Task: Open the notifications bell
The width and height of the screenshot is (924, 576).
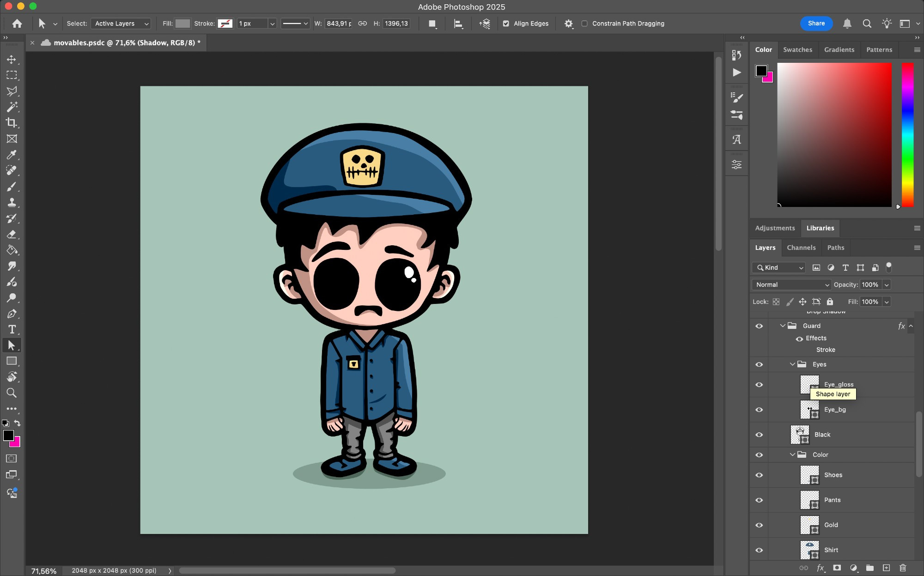Action: [847, 24]
